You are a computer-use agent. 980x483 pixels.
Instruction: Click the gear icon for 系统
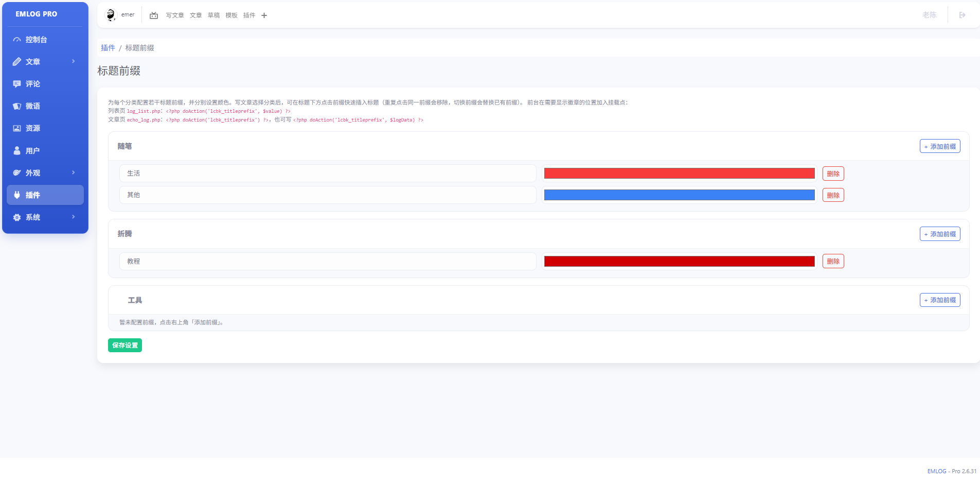[17, 217]
